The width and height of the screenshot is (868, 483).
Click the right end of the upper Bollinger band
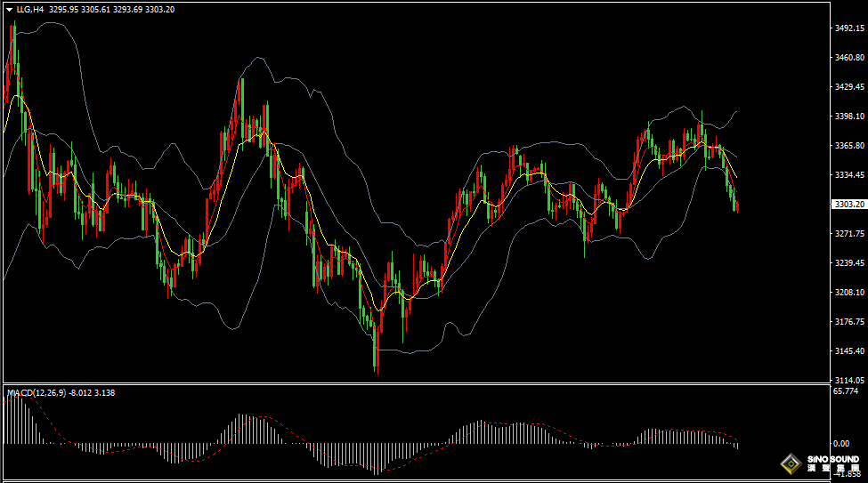pyautogui.click(x=737, y=111)
